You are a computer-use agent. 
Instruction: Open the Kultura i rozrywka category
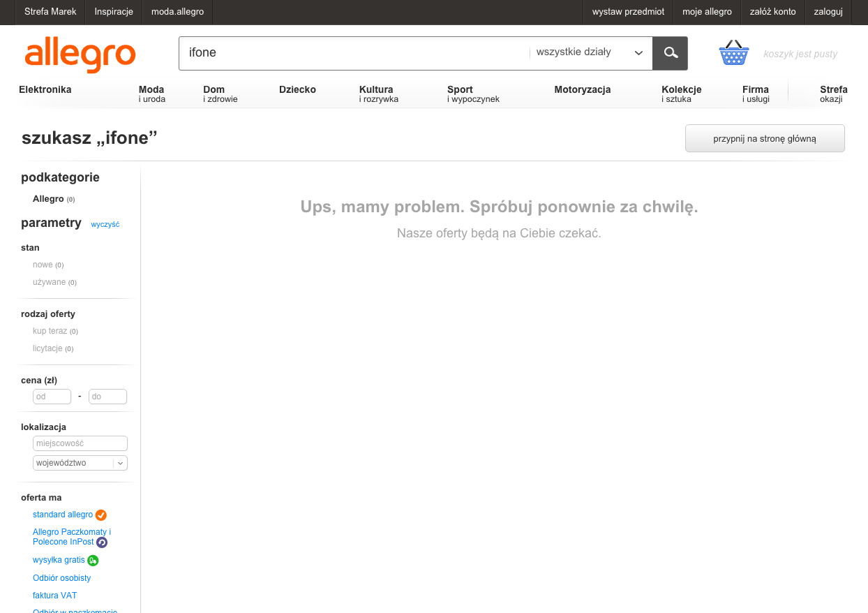[x=379, y=94]
